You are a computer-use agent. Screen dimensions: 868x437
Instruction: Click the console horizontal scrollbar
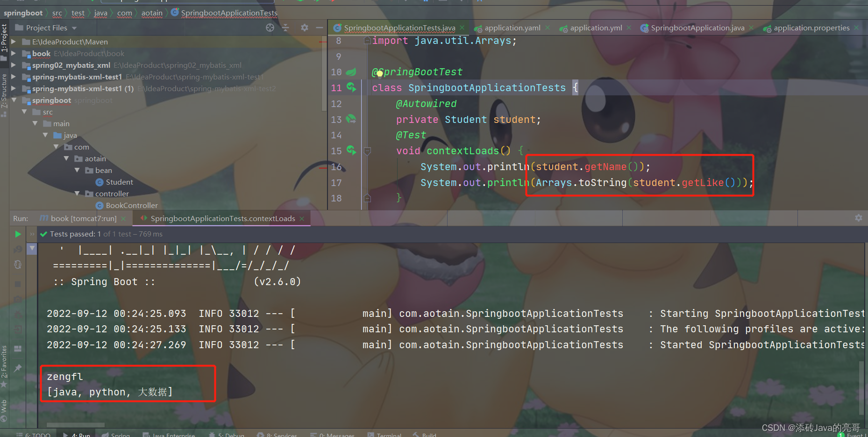[x=75, y=425]
